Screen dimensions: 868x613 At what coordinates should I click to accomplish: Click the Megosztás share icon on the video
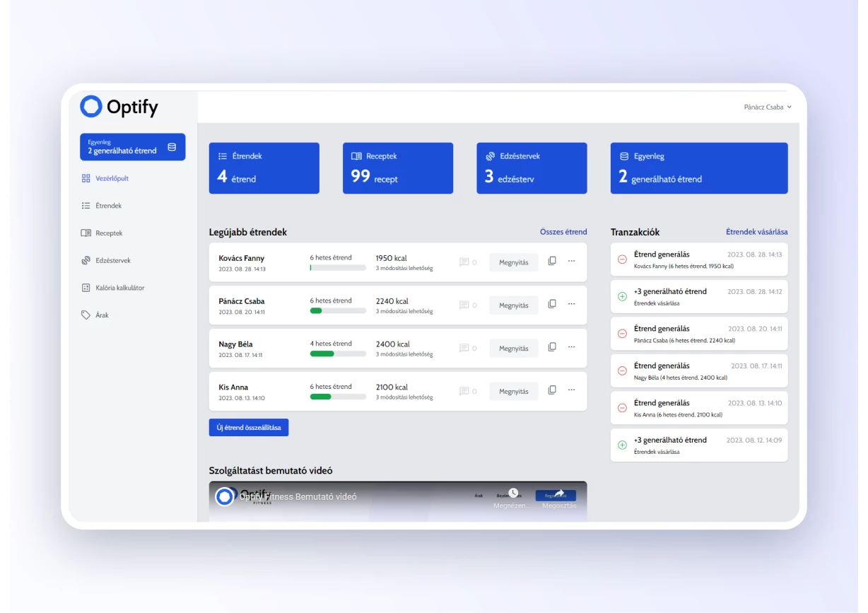pos(559,493)
